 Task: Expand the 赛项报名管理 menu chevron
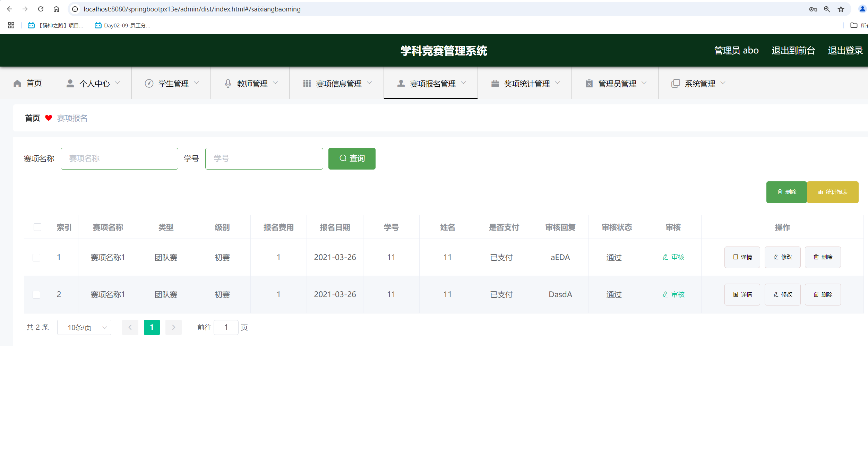click(x=464, y=83)
